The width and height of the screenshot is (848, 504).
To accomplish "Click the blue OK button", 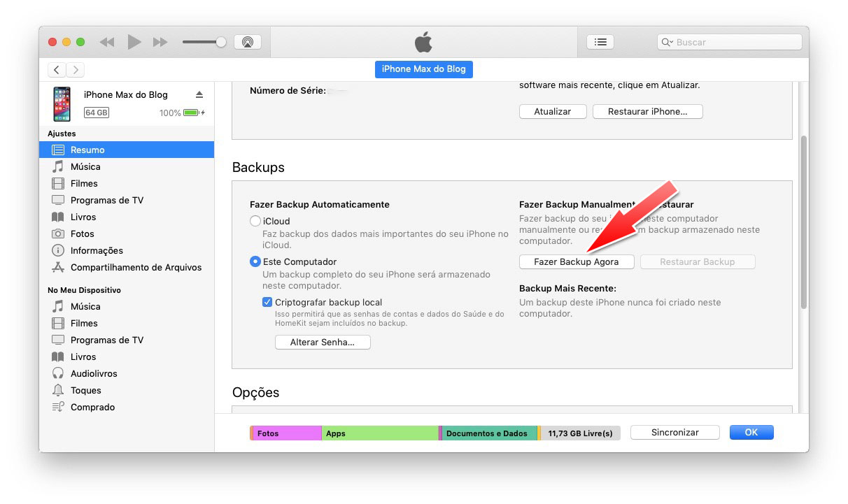I will 751,433.
